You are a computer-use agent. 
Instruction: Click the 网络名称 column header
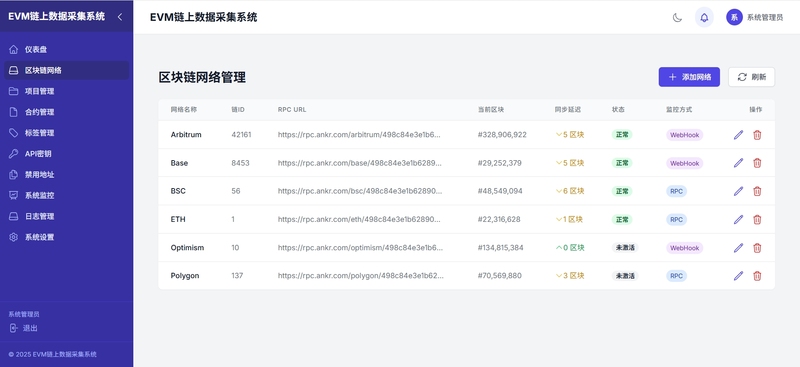[x=184, y=110]
